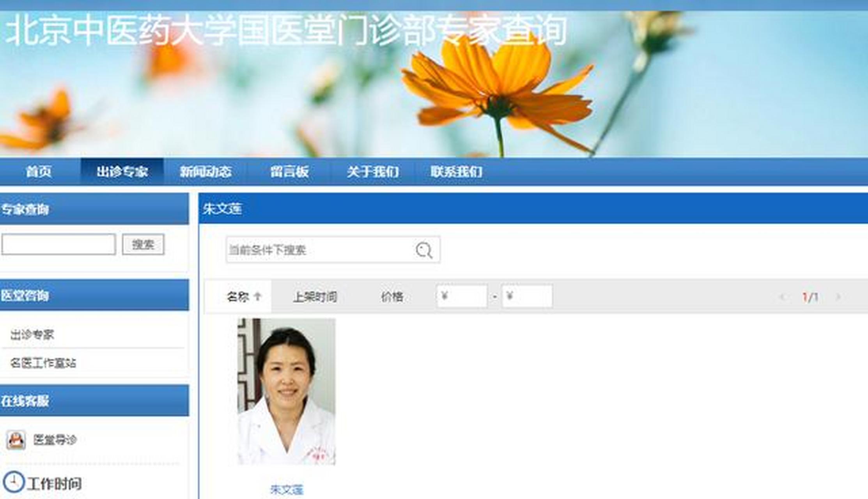868x499 pixels.
Task: Open the 朱文莲 name link below the photo
Action: coord(287,490)
